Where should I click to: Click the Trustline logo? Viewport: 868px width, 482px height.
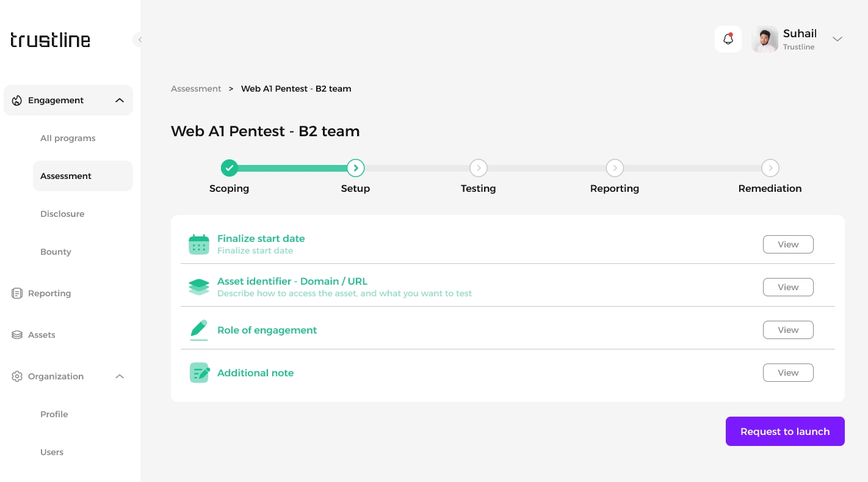(x=50, y=40)
